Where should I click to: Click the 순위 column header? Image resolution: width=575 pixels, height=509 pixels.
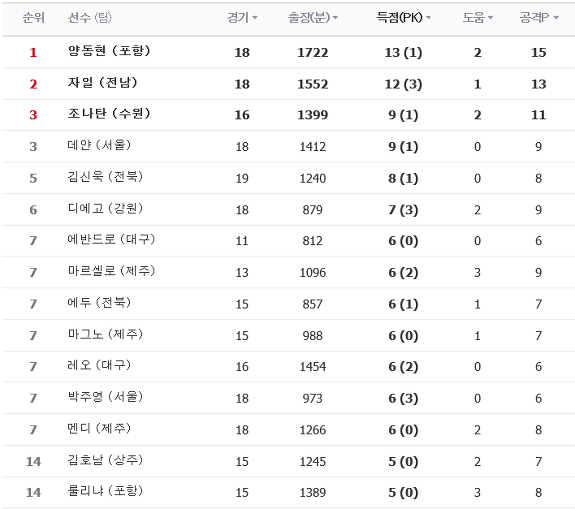33,17
